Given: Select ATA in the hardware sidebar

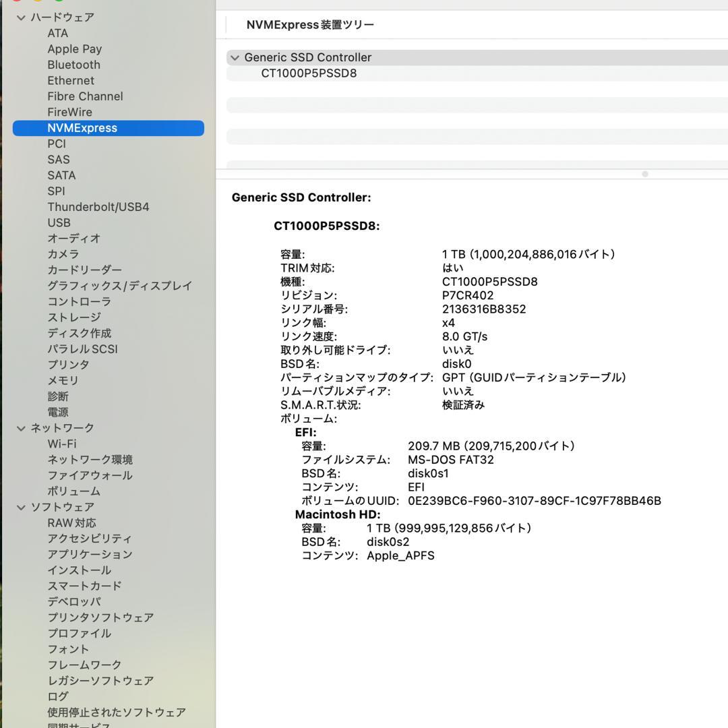Looking at the screenshot, I should [x=57, y=32].
